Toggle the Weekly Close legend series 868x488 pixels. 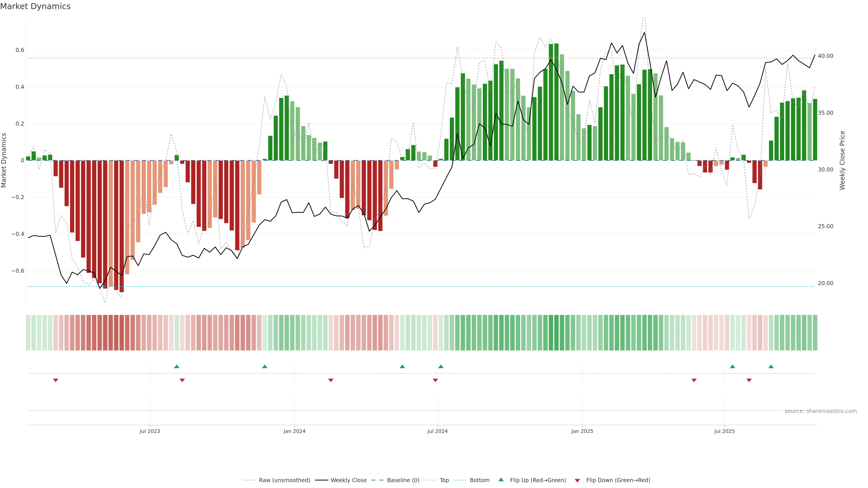click(x=348, y=480)
